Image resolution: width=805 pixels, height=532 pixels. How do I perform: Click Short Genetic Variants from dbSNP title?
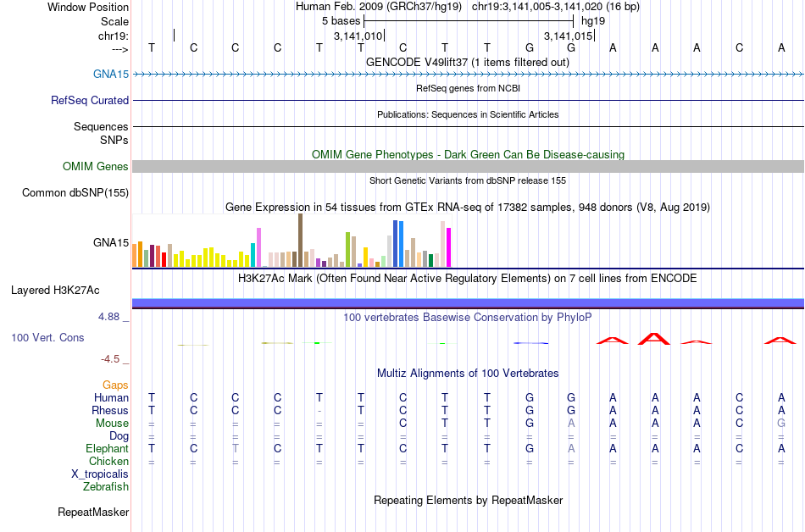[468, 180]
